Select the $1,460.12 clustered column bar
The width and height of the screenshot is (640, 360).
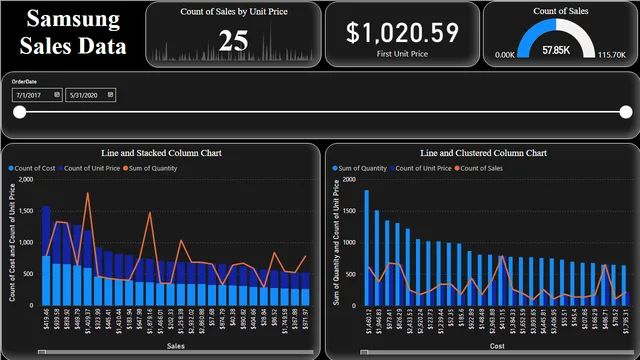(x=367, y=248)
